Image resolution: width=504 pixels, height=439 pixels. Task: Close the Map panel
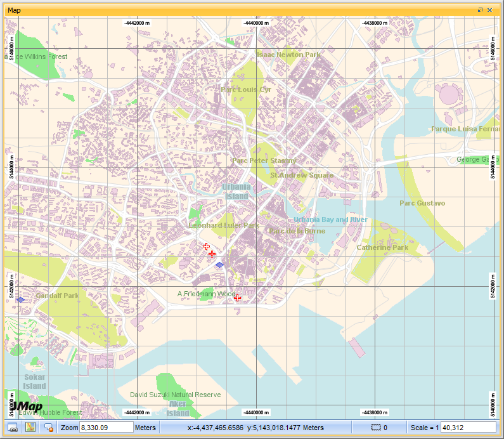(x=490, y=10)
